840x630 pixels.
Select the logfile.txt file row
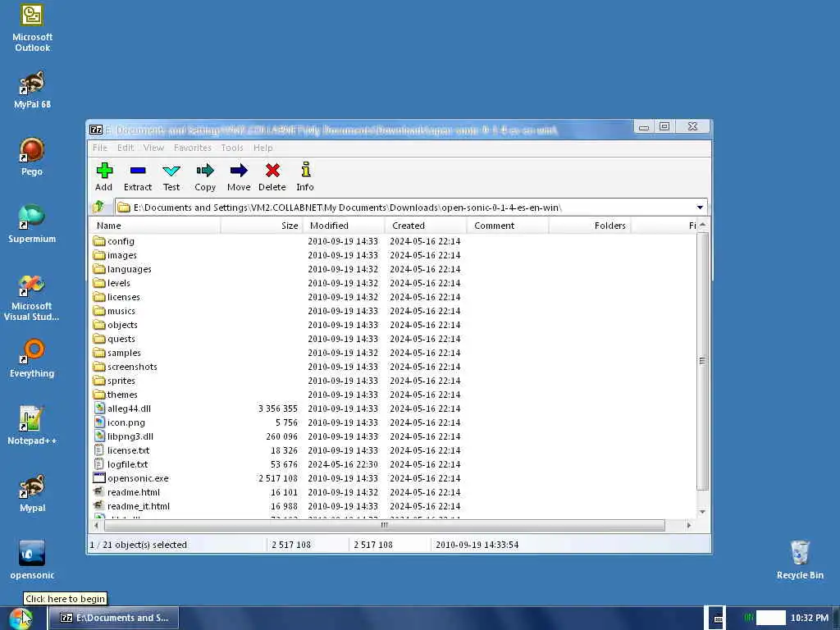394,464
